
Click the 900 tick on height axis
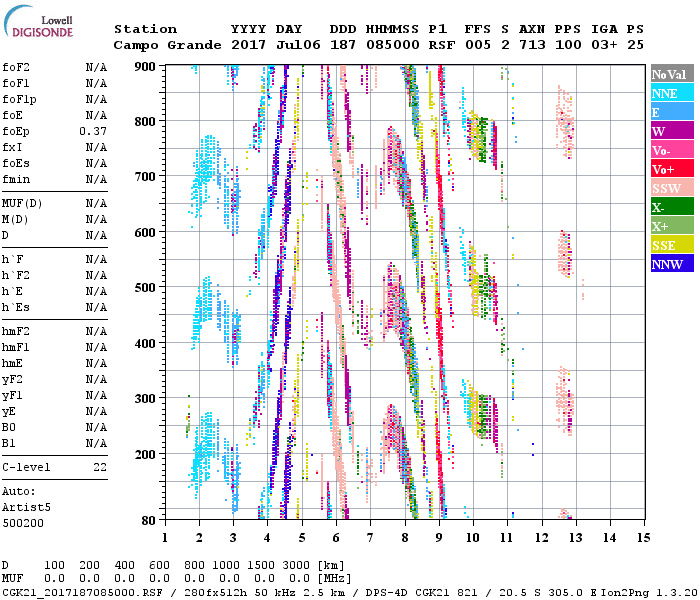[148, 66]
